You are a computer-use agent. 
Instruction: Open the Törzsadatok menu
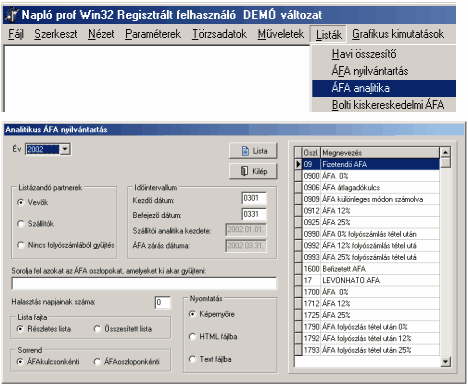tap(219, 34)
